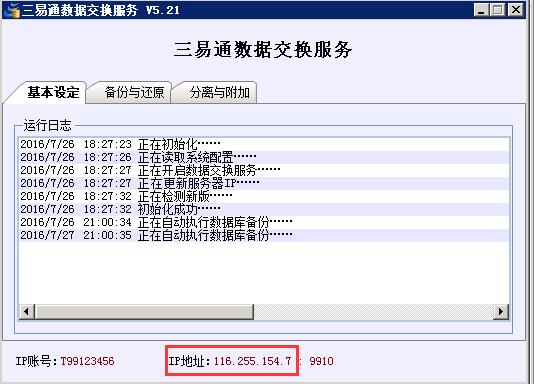The image size is (534, 384).
Task: Click the log scrollbar right arrow
Action: 501,311
